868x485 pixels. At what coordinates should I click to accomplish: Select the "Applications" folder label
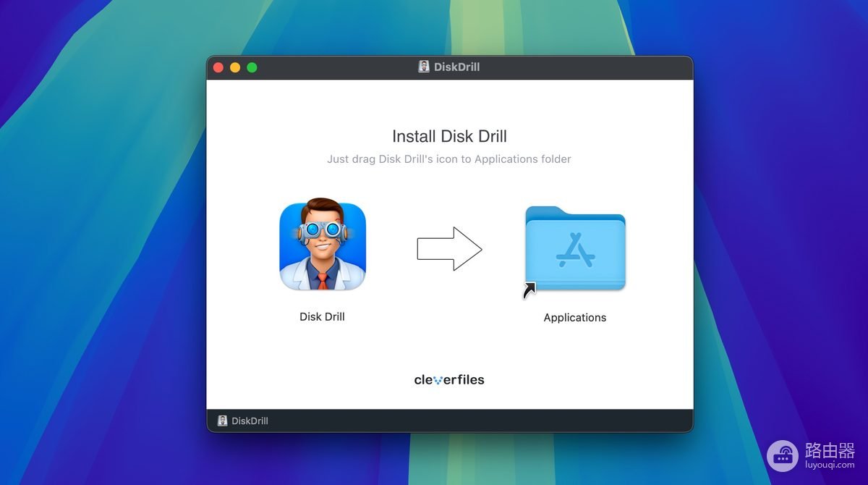[x=575, y=317]
